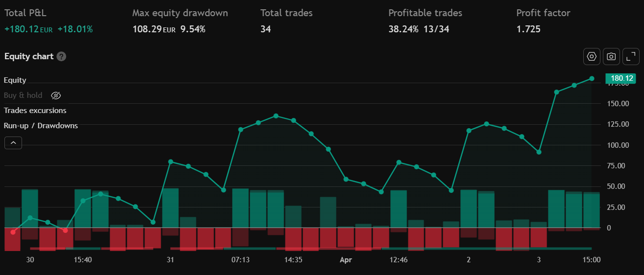
Task: Open chart settings via the hexagon icon
Action: 592,56
